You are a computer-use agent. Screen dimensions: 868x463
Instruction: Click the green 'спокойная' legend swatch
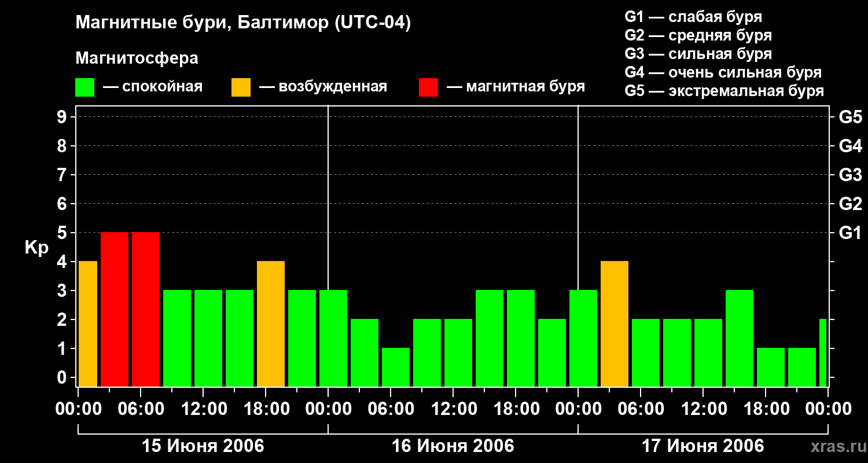coord(85,87)
